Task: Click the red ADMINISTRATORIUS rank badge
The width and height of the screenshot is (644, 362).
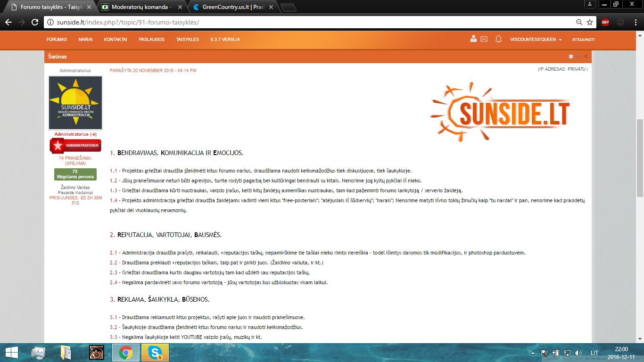Action: click(x=75, y=146)
